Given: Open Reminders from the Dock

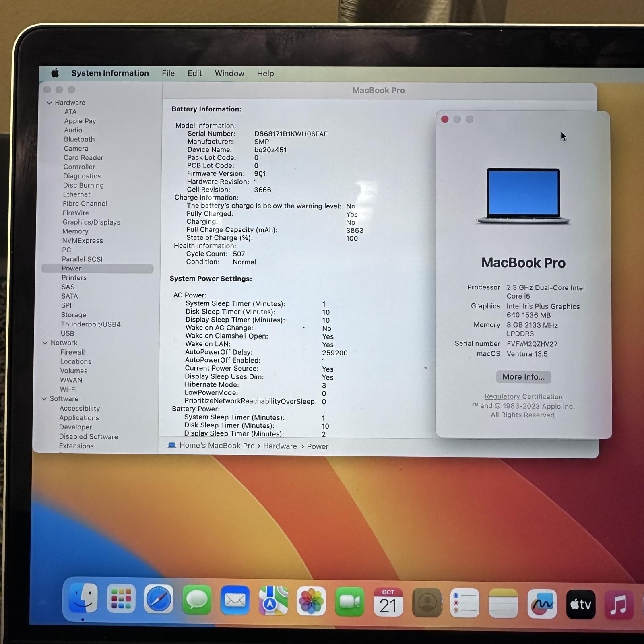Looking at the screenshot, I should click(465, 601).
